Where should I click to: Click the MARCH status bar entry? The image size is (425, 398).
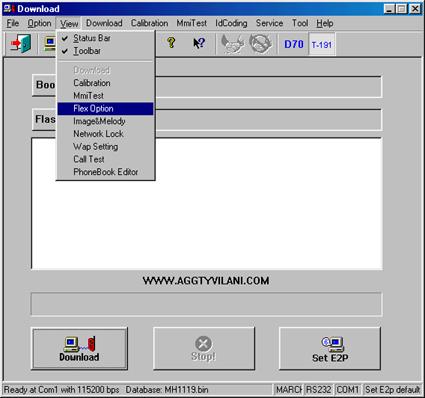pyautogui.click(x=289, y=389)
